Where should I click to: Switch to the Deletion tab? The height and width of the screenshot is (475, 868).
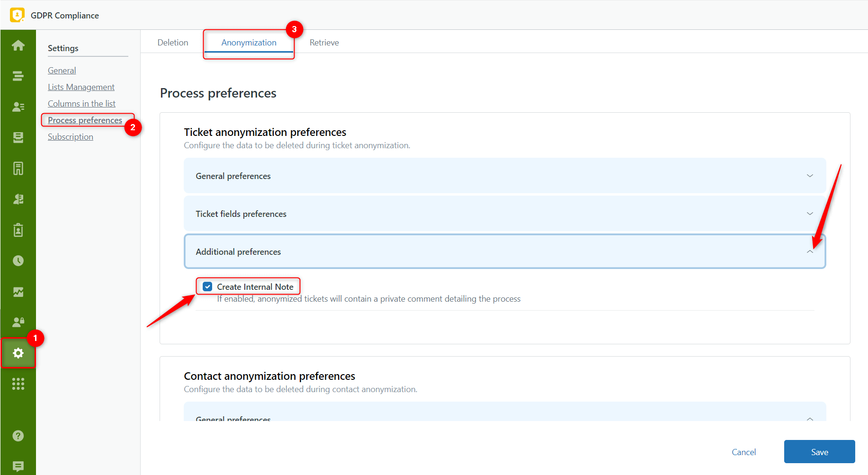point(173,43)
